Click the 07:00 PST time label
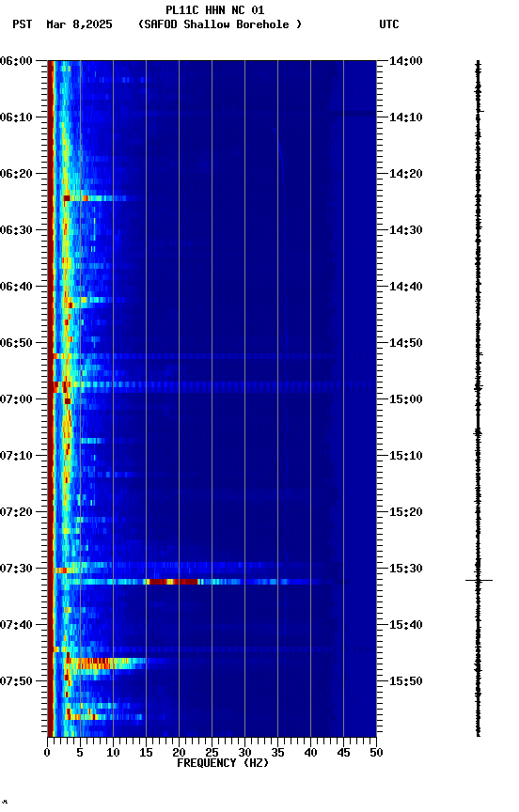The height and width of the screenshot is (812, 519). pos(16,399)
